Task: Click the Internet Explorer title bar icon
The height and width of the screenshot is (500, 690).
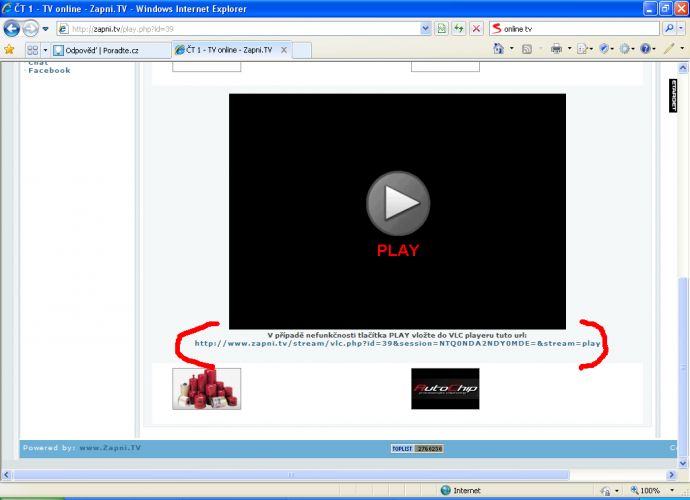Action: click(7, 8)
